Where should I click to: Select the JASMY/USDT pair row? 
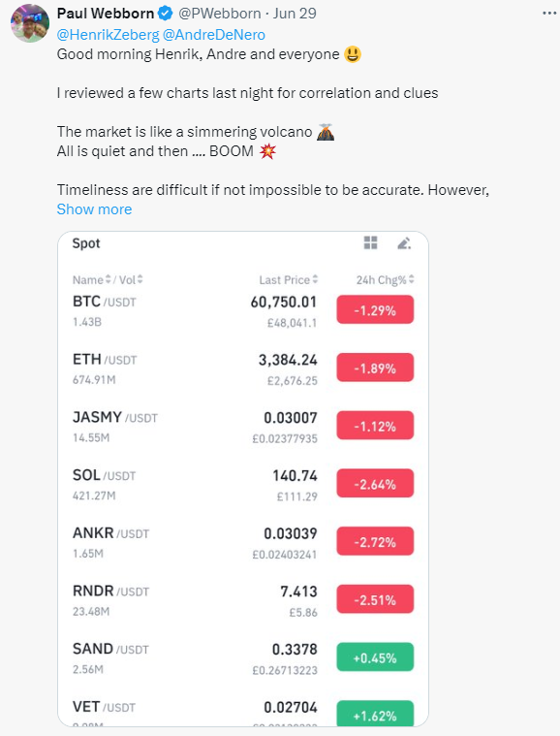(243, 427)
